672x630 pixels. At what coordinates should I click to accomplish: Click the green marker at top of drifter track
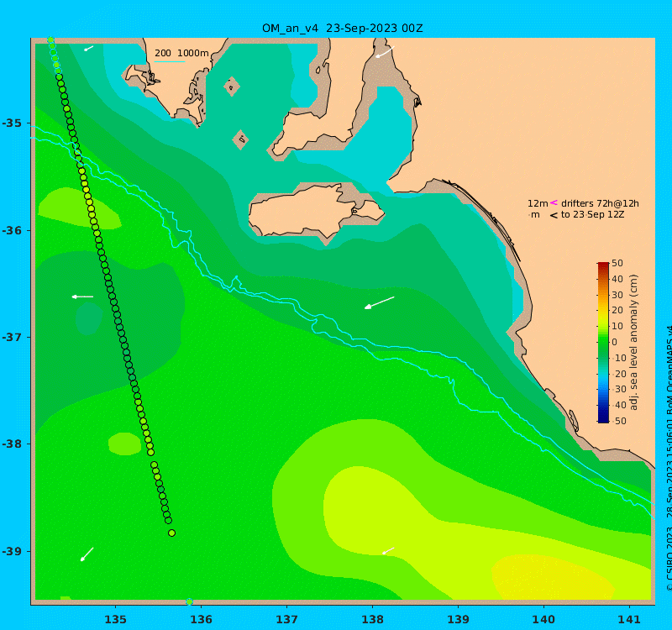[50, 40]
